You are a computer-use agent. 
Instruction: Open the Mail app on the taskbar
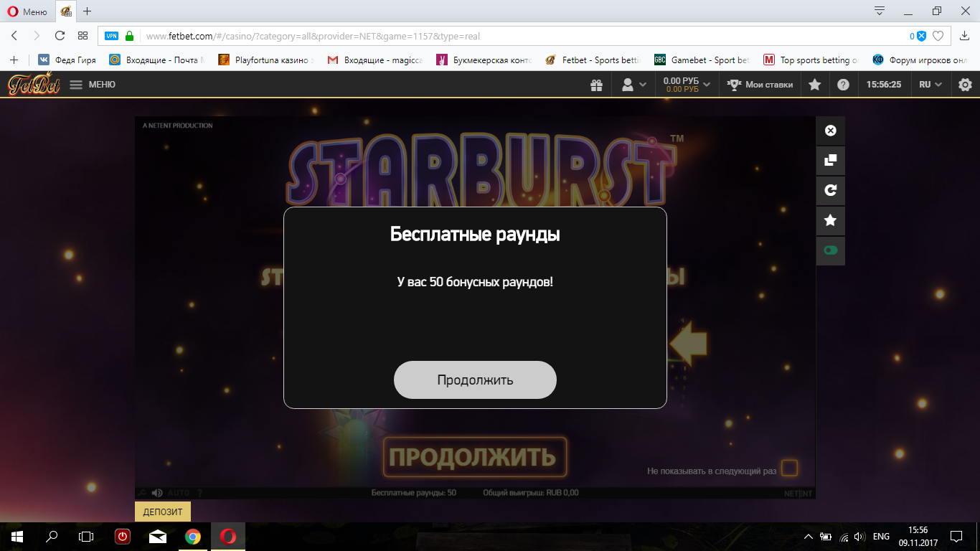coord(157,537)
